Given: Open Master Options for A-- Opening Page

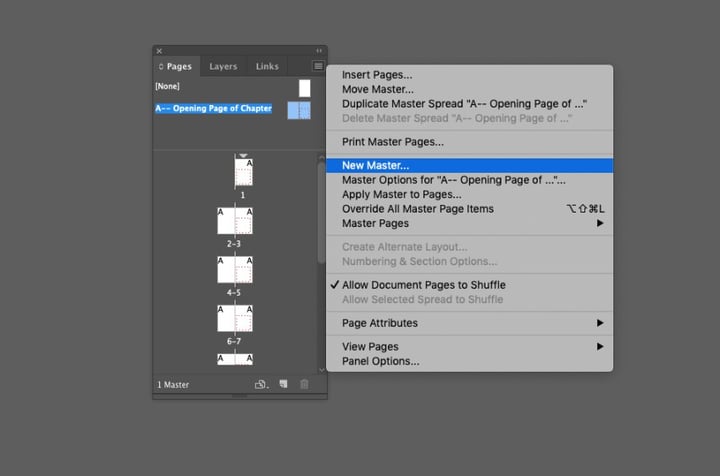Looking at the screenshot, I should (469, 180).
